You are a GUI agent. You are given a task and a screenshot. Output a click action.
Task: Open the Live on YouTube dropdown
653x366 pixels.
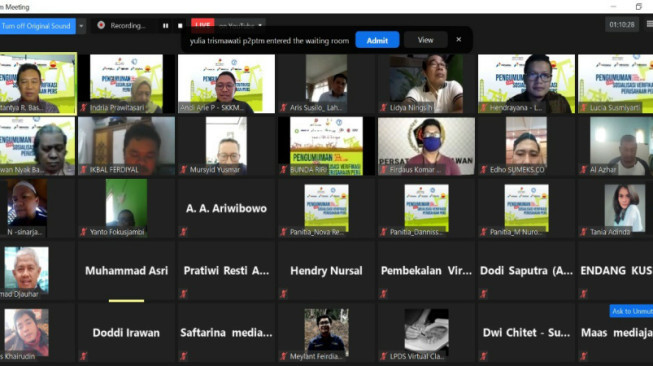coord(241,26)
